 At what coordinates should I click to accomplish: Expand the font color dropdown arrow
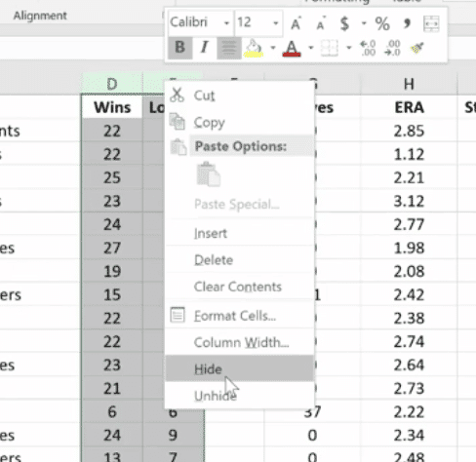[311, 48]
